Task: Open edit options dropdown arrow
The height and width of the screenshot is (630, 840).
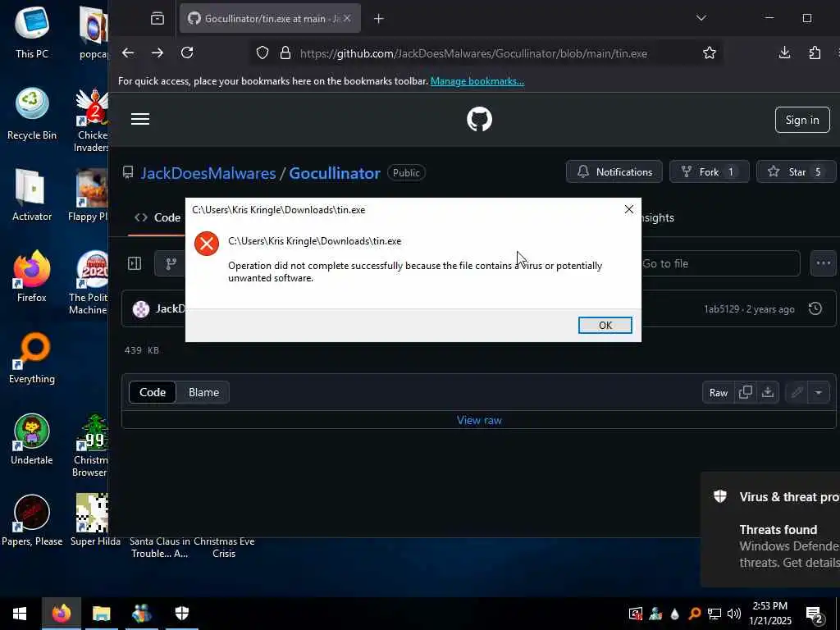Action: pos(819,393)
